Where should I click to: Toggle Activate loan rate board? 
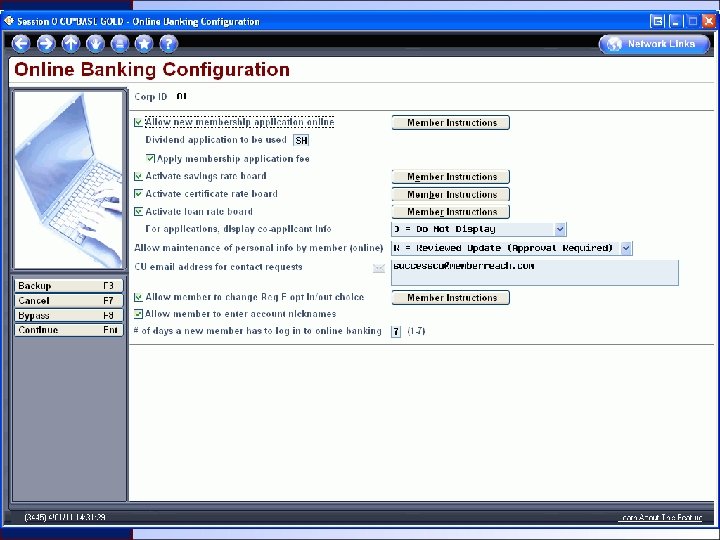138,212
